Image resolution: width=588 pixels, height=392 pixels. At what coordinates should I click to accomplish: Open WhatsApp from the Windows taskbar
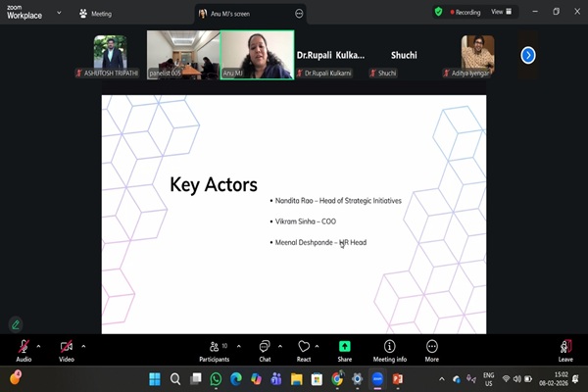[216, 379]
